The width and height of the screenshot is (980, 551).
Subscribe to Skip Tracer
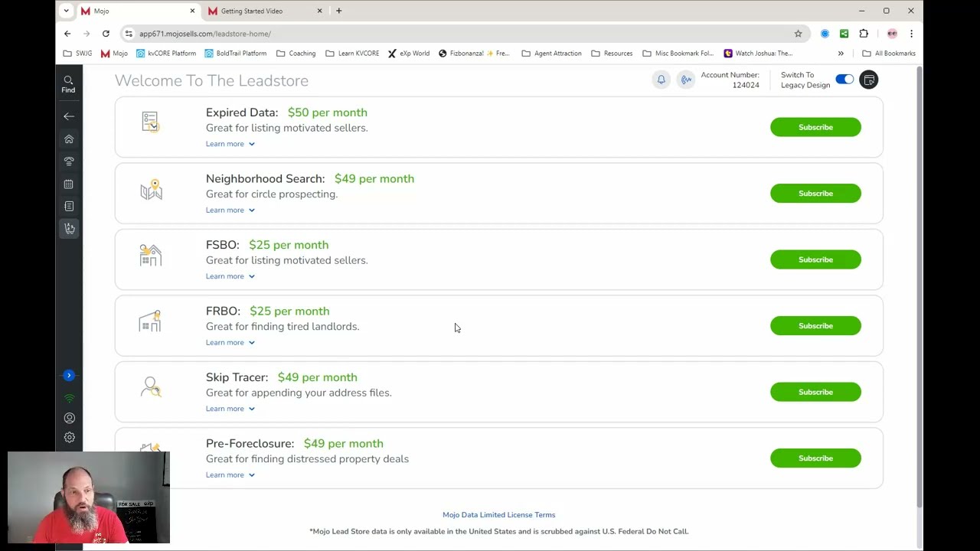pyautogui.click(x=815, y=392)
